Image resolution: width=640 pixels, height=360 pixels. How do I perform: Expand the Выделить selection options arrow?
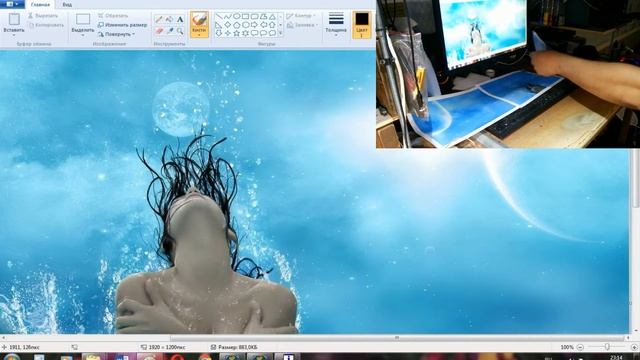point(83,36)
